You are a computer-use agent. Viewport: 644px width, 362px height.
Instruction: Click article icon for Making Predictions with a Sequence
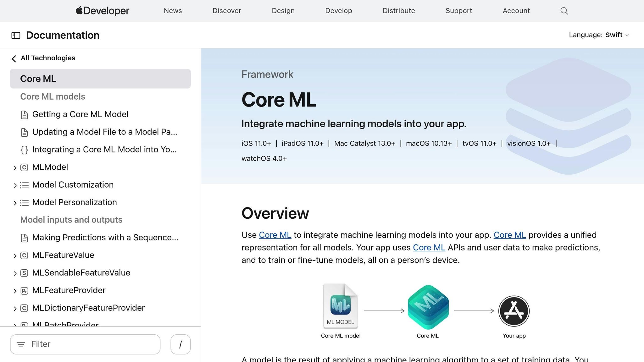24,238
